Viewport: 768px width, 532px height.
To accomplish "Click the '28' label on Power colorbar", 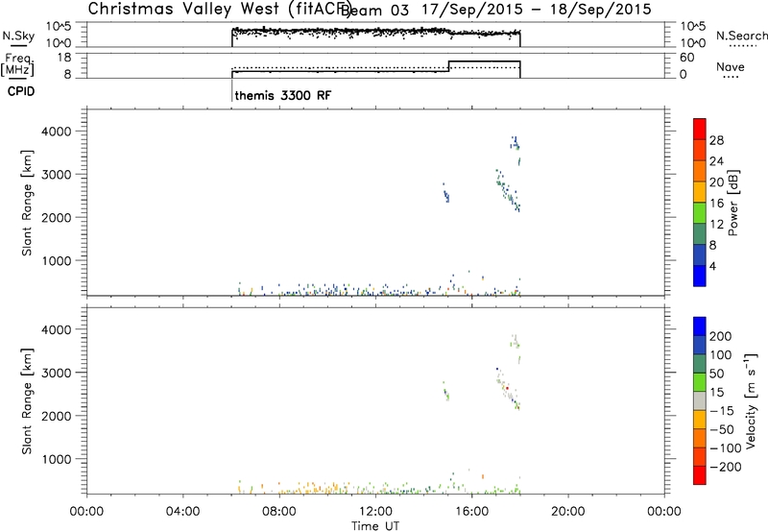I will coord(716,140).
